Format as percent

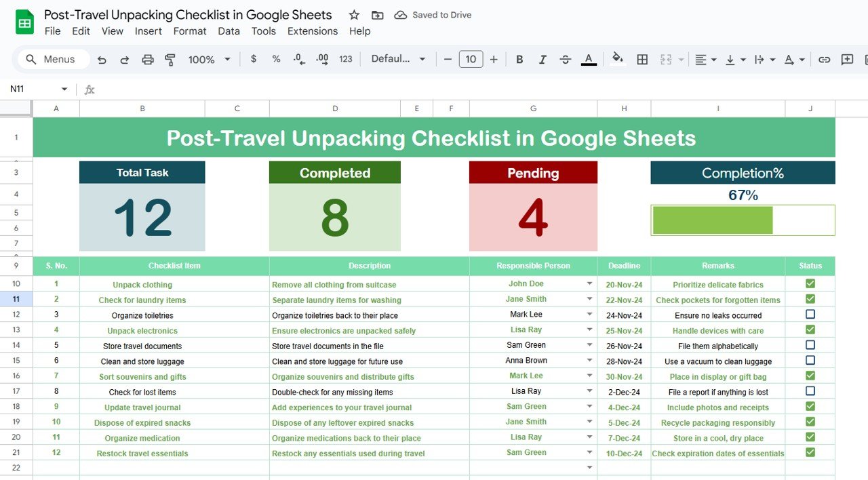pyautogui.click(x=276, y=59)
